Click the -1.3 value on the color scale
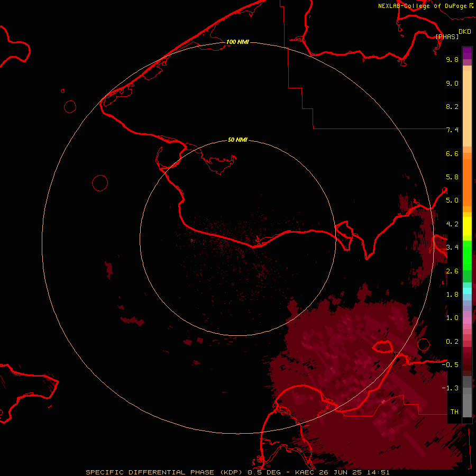476x476 pixels. (x=450, y=388)
